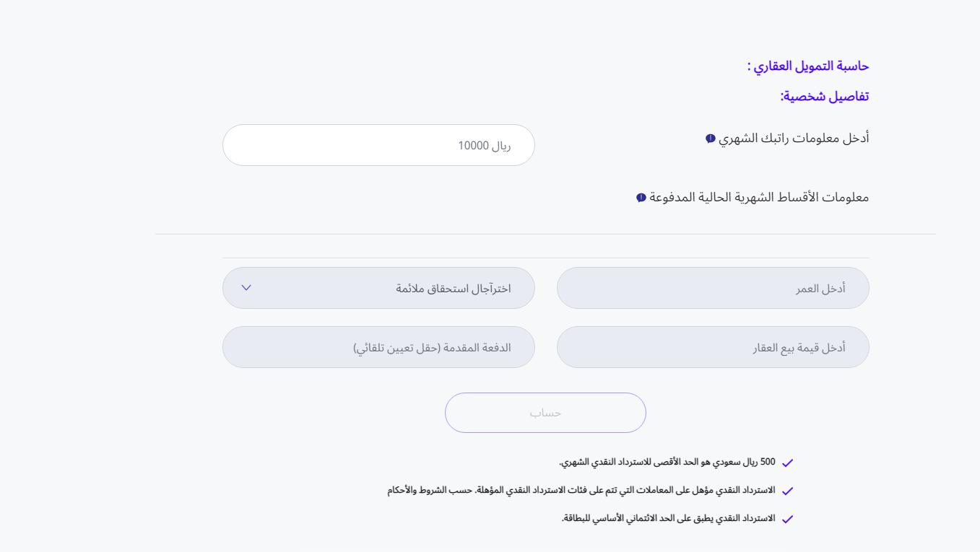Viewport: 980px width, 552px height.
Task: Click checkmark beside الحد الائتماني الأساسي للبطاقة line
Action: click(787, 519)
